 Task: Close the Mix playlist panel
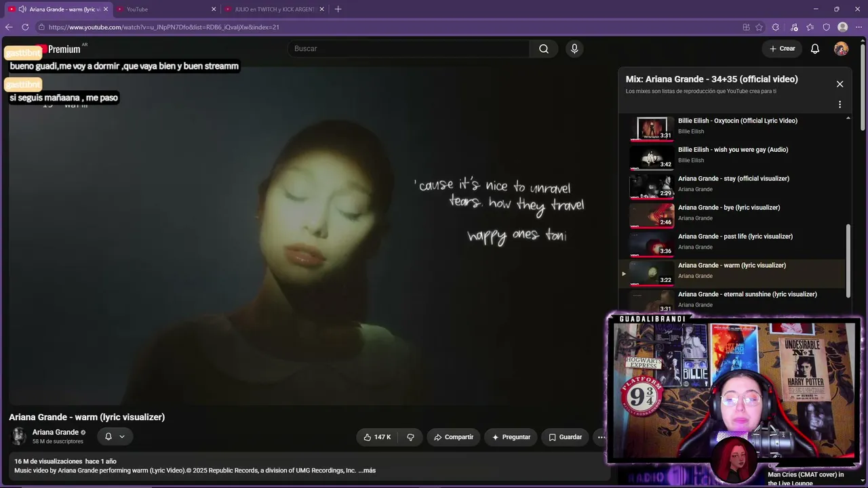click(840, 84)
